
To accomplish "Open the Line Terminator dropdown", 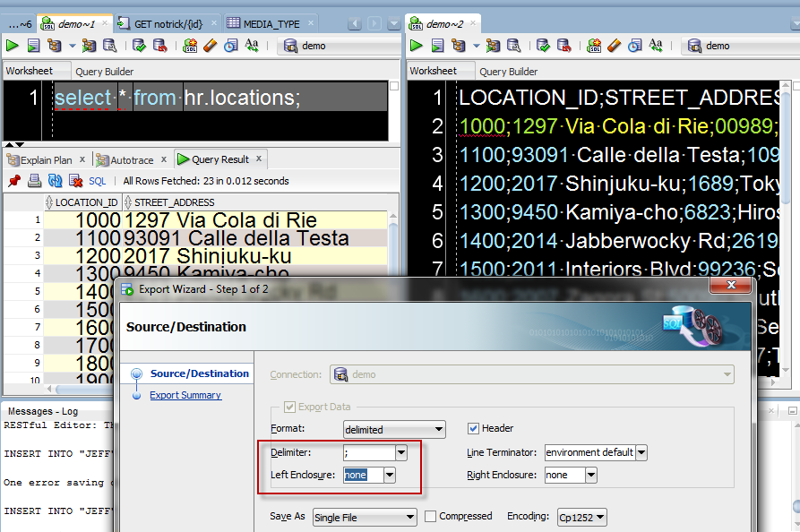I will pos(641,452).
